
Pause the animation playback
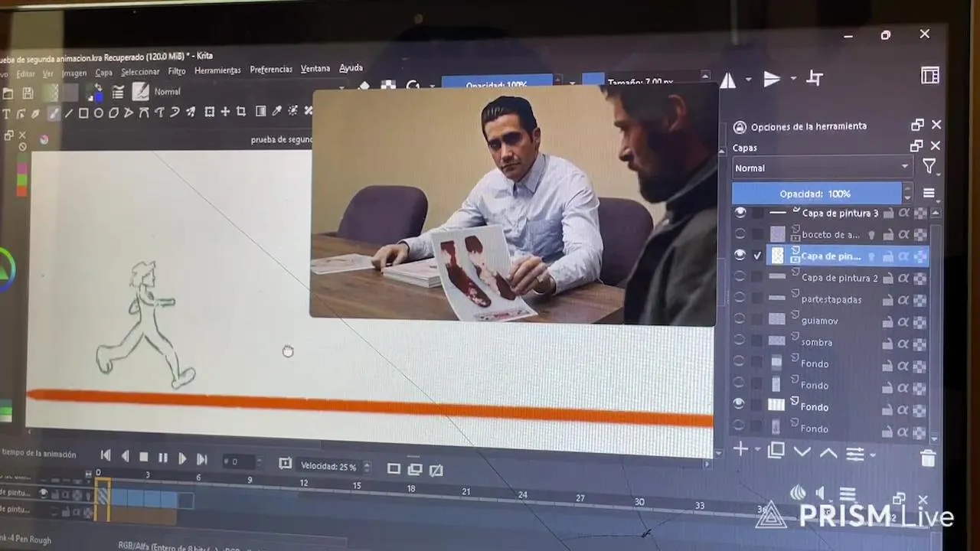click(x=162, y=458)
